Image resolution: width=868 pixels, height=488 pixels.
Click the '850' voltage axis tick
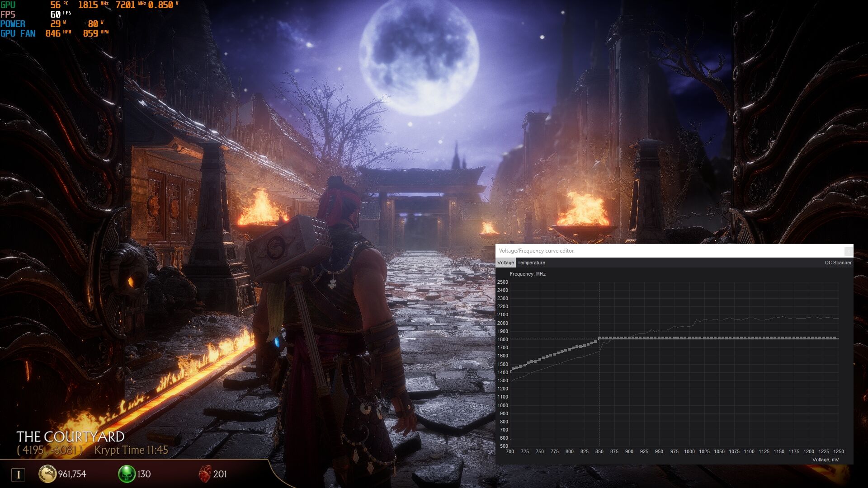click(599, 451)
